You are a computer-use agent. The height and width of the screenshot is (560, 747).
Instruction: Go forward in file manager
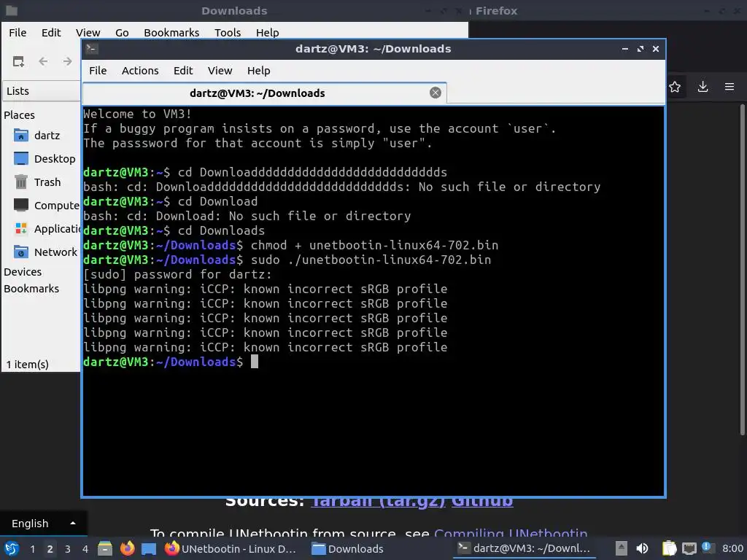click(68, 61)
